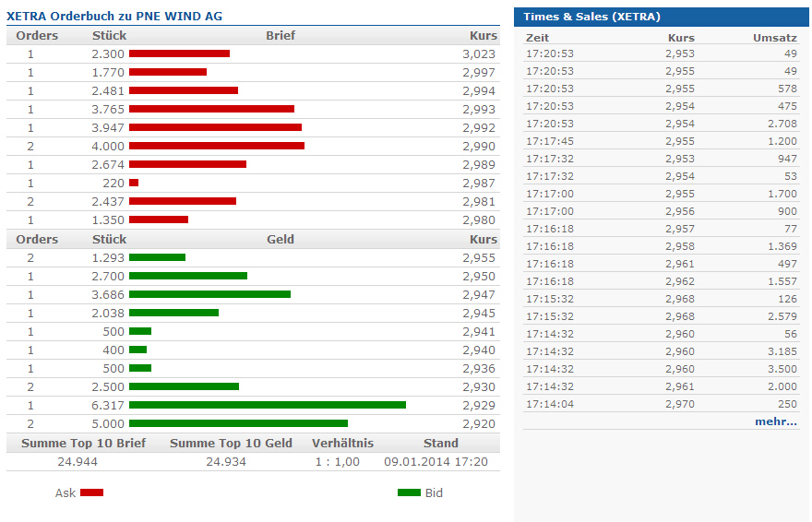Select ask price 2,989
Viewport: 812px width, 522px height.
(x=479, y=164)
